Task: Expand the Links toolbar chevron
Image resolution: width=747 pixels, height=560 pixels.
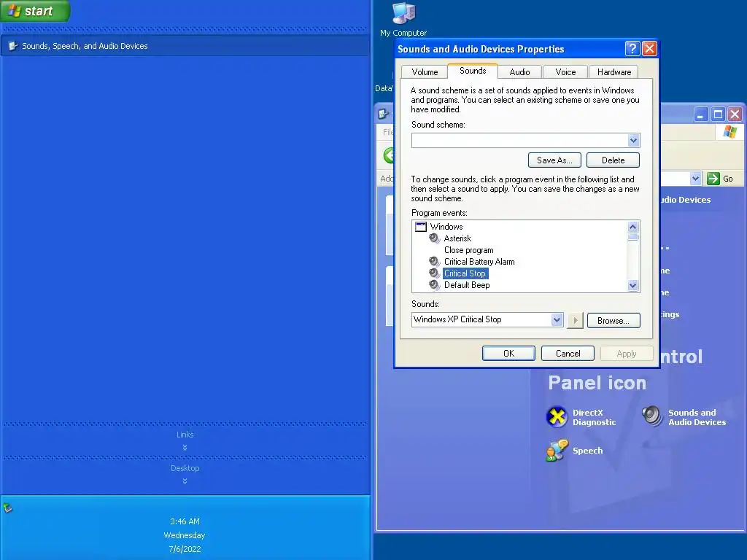Action: (x=185, y=448)
